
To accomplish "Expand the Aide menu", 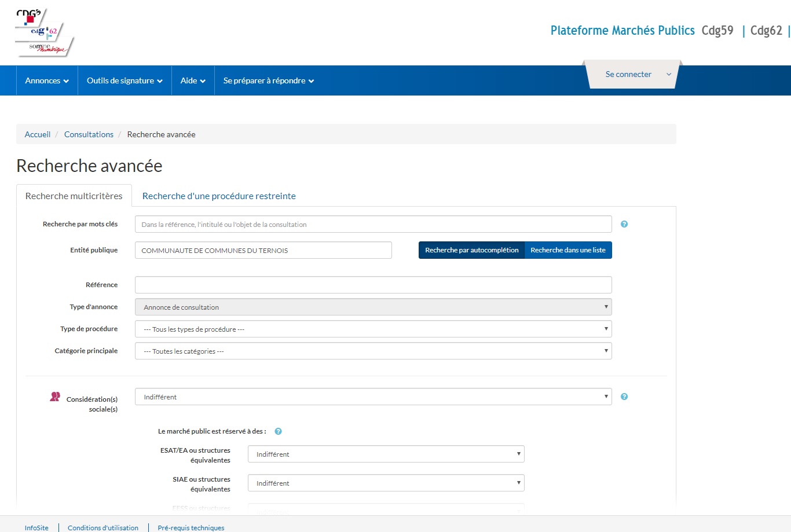I will pos(193,80).
